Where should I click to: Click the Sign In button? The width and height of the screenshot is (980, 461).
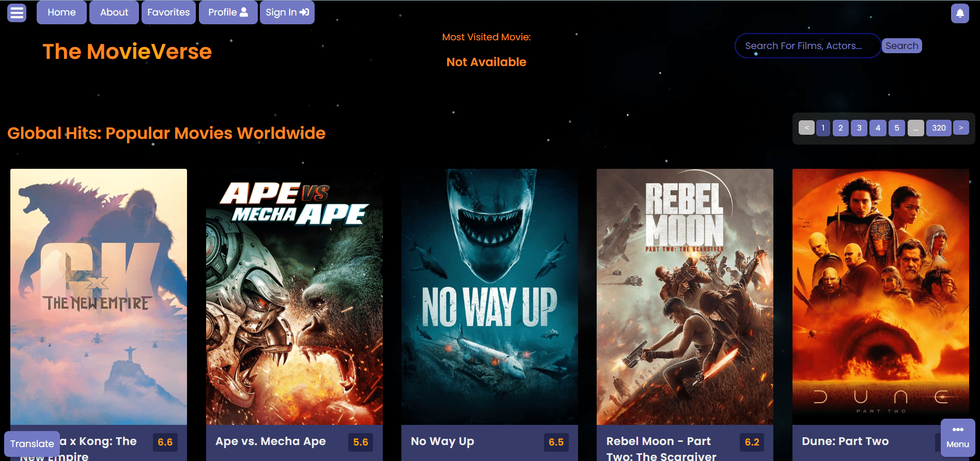[x=287, y=12]
